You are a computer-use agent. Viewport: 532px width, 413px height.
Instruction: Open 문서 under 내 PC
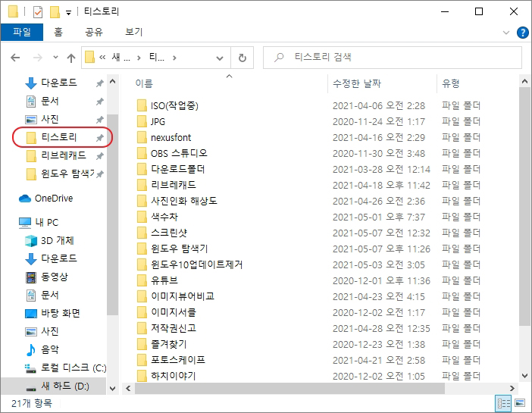point(49,295)
